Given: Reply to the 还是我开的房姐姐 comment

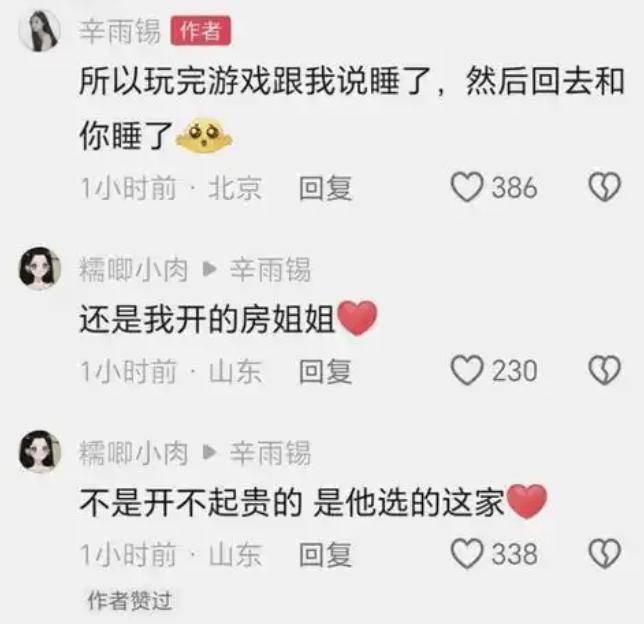Looking at the screenshot, I should (x=325, y=371).
